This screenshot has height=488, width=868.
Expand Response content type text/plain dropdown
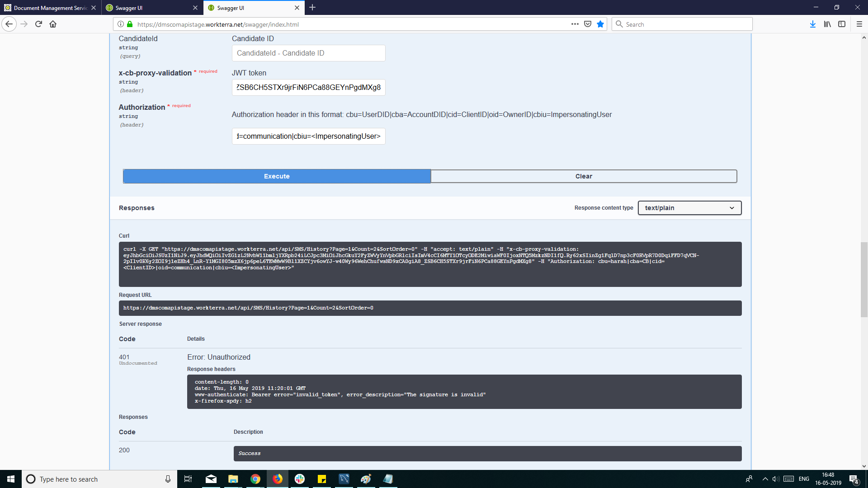689,208
